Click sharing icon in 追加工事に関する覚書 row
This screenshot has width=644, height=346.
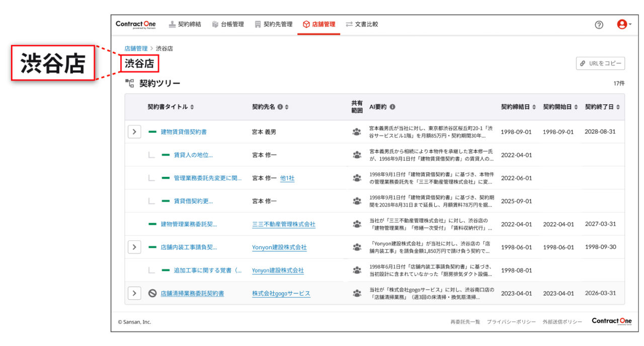[x=357, y=270]
